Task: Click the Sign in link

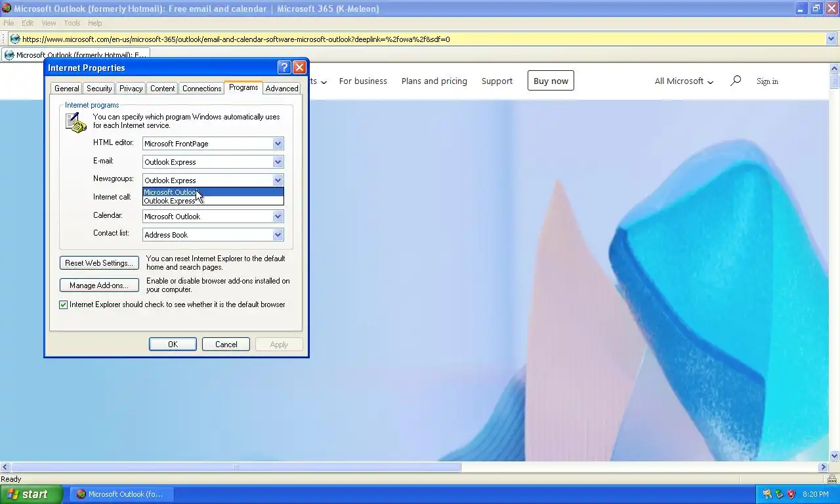Action: click(x=767, y=81)
